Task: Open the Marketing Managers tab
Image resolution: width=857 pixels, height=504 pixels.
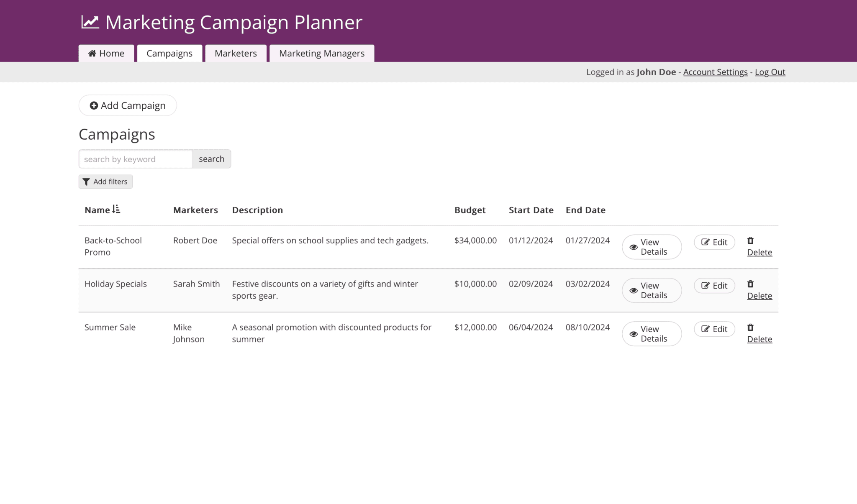Action: (321, 53)
